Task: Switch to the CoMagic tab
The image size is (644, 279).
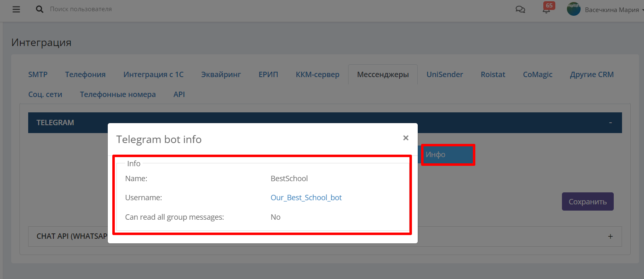Action: (537, 75)
